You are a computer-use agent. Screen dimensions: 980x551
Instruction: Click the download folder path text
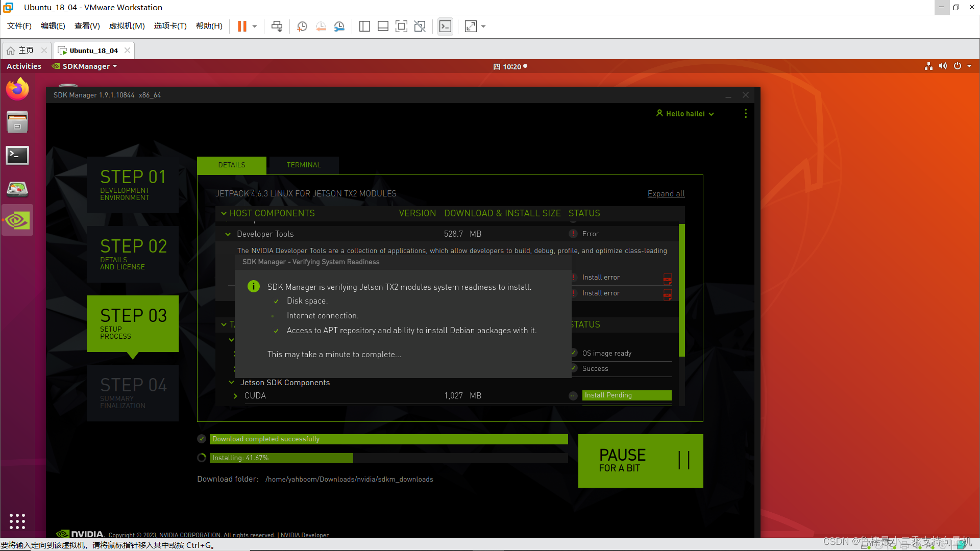pos(349,479)
